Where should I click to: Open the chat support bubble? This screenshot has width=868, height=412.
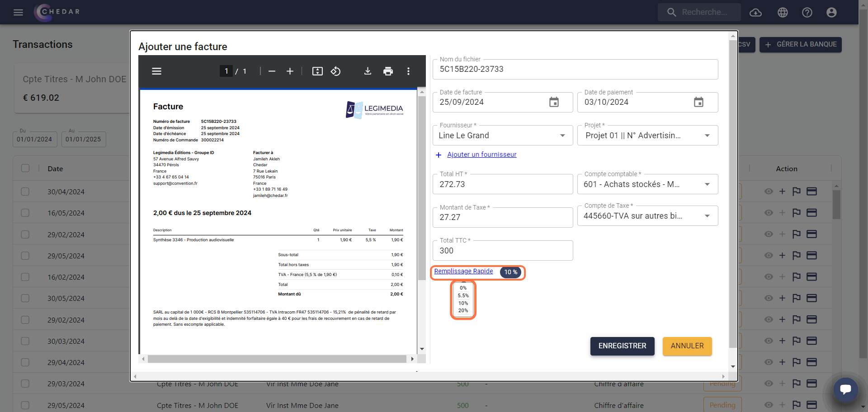pos(845,389)
